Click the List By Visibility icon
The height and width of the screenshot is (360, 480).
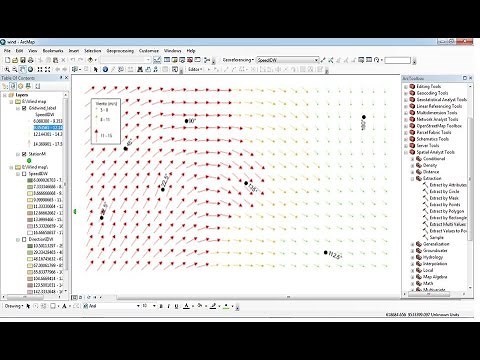pyautogui.click(x=20, y=86)
